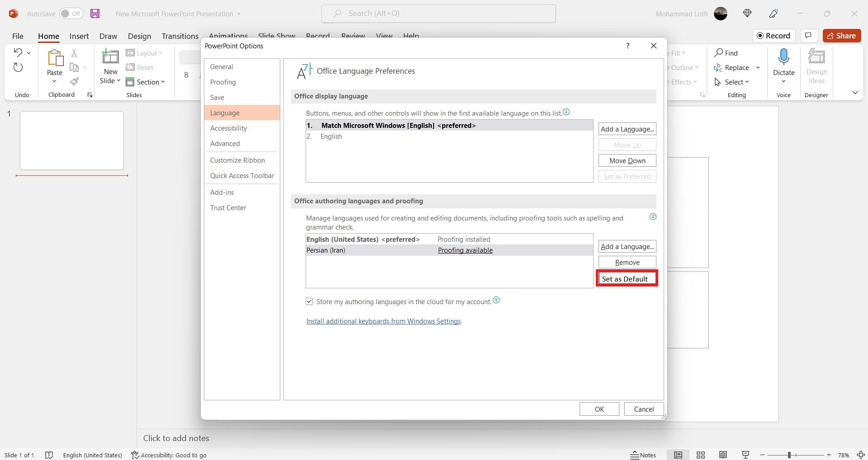Collapse the ribbon chevron
The width and height of the screenshot is (868, 460).
pyautogui.click(x=855, y=93)
